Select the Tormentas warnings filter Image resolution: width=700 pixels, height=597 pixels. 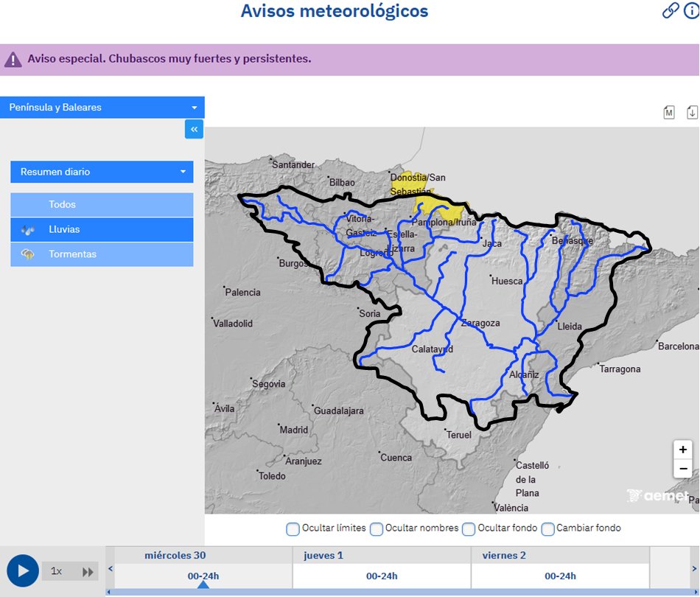click(x=102, y=254)
